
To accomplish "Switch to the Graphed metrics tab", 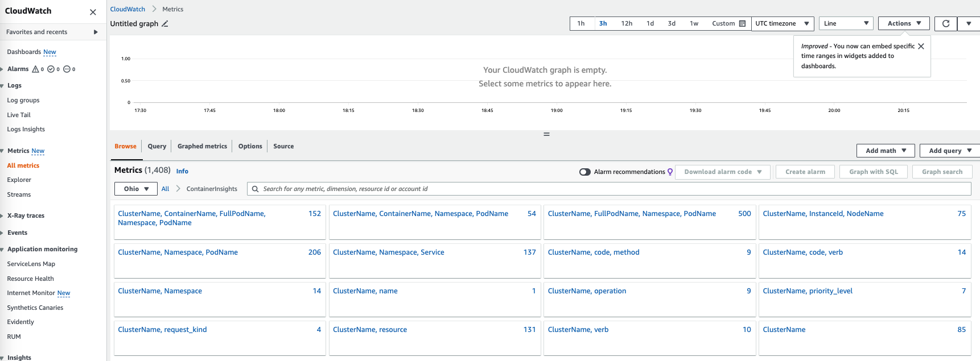I will pos(202,146).
